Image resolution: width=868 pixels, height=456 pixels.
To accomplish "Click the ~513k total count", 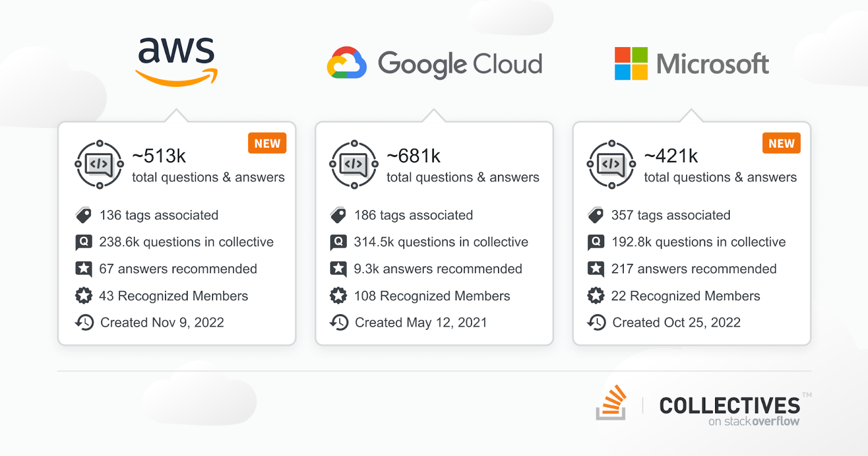I will click(x=159, y=156).
